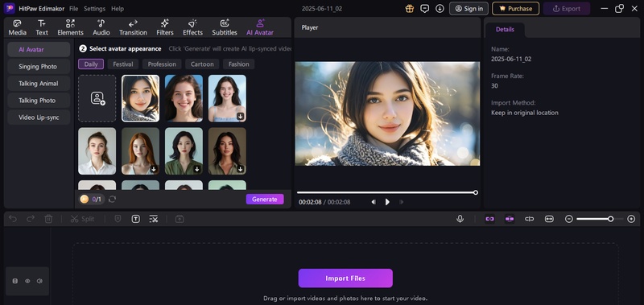Select Singing Photo in sidebar
644x305 pixels.
[39, 66]
